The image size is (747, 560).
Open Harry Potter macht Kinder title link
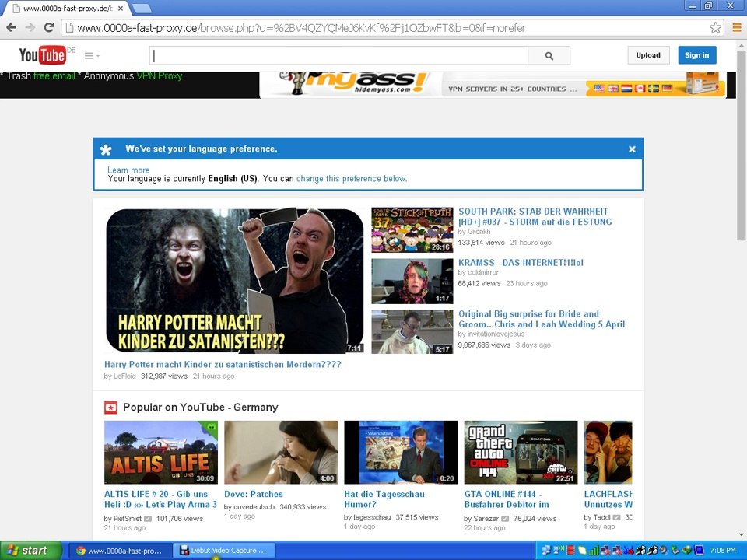point(223,365)
